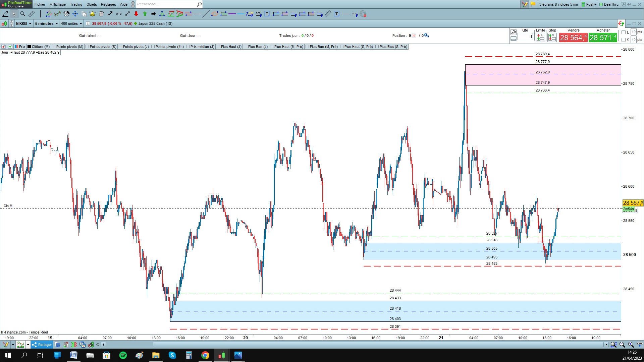Open Spotify from the Windows taskbar
This screenshot has width=644, height=362.
123,355
